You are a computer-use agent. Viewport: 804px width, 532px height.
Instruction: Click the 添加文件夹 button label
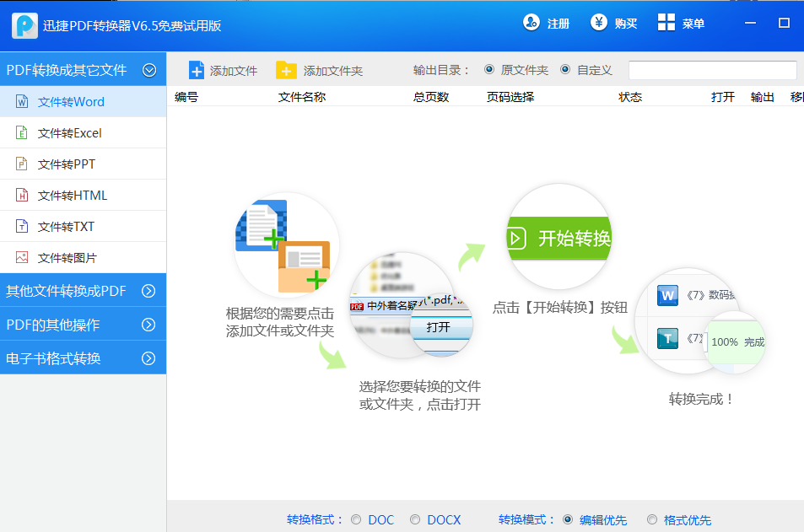332,71
